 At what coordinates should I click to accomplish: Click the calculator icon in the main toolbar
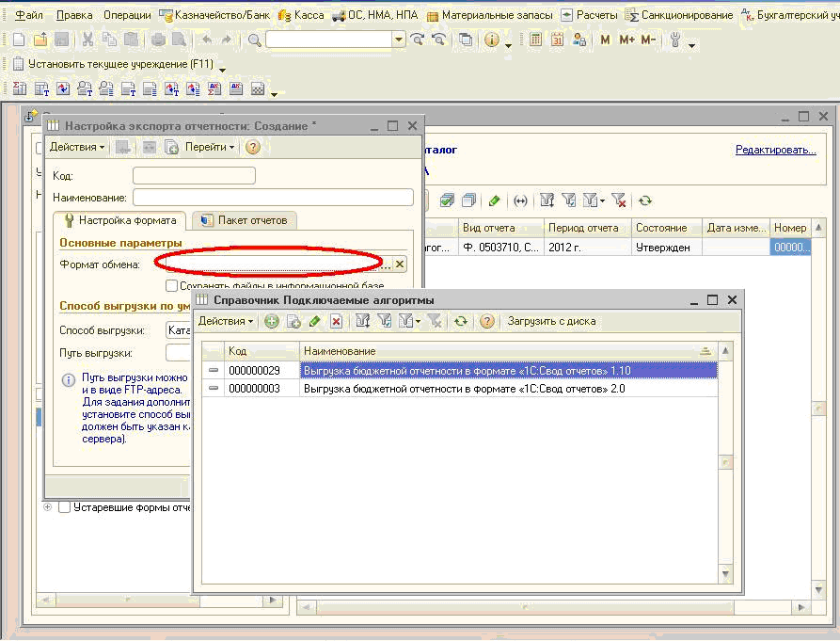click(535, 40)
